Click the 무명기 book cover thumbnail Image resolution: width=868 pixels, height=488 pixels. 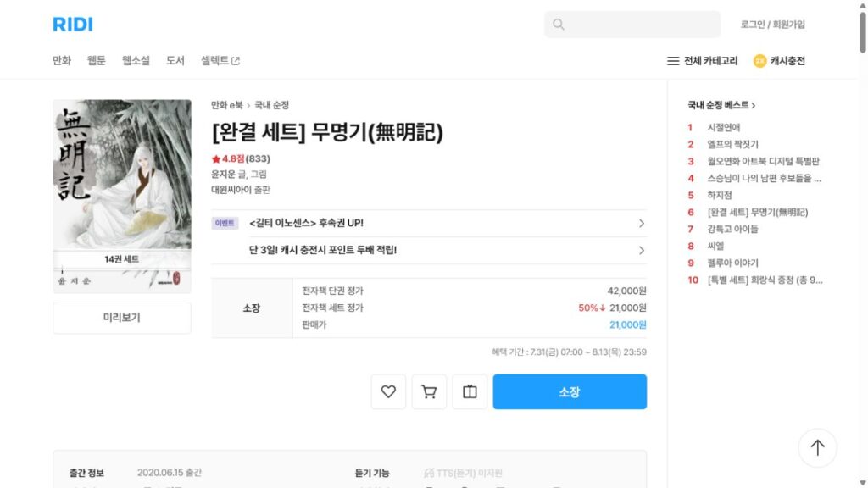point(122,197)
